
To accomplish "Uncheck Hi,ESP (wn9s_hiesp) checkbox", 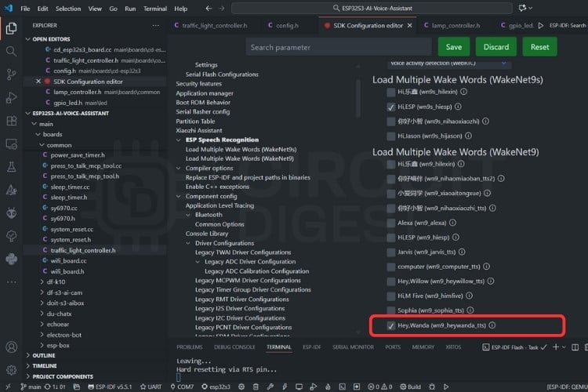I will point(390,107).
